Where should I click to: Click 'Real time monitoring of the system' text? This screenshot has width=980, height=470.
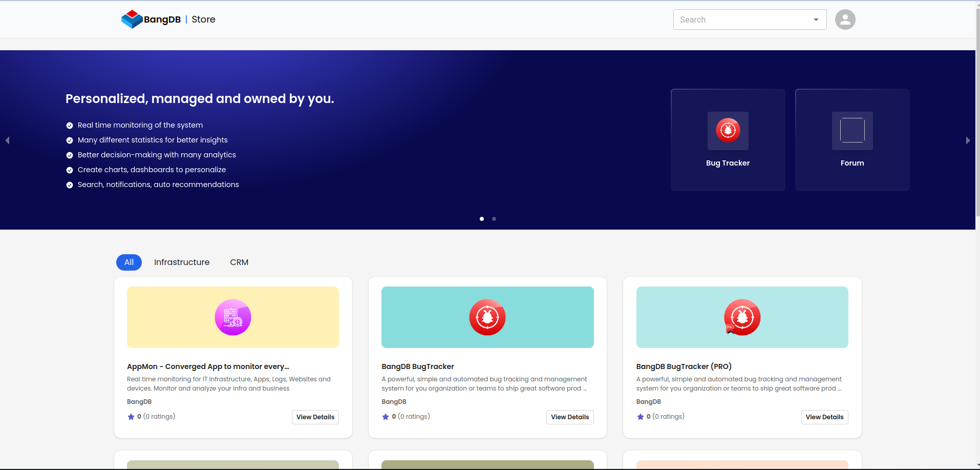140,125
